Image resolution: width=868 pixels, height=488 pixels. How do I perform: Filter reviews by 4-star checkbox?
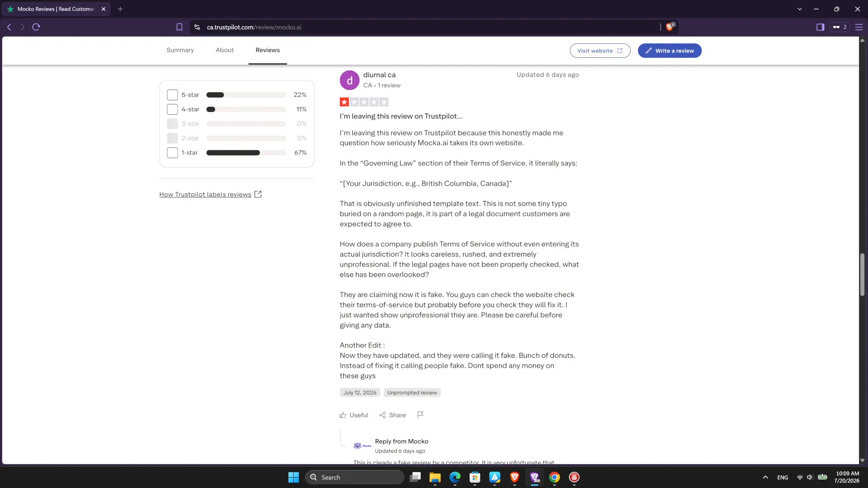(172, 109)
